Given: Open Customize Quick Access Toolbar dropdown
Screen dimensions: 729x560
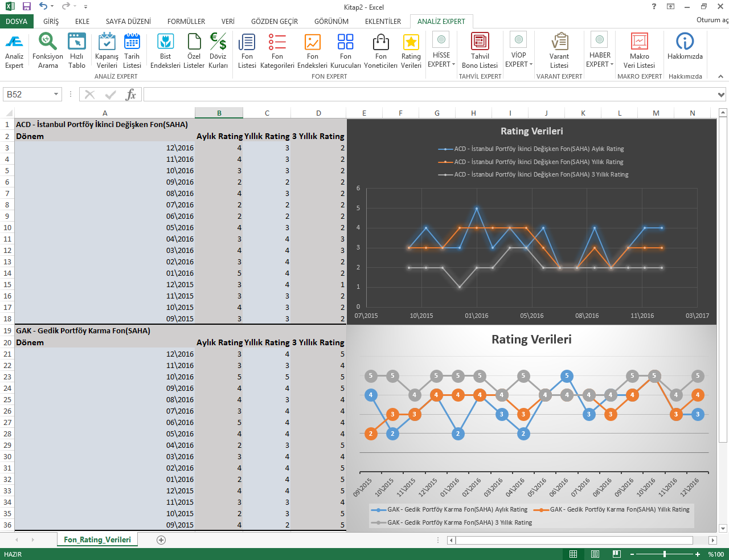Looking at the screenshot, I should point(85,7).
